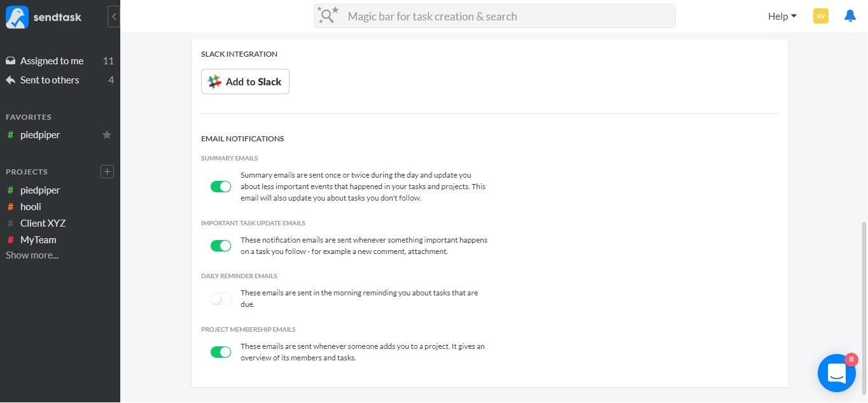Disable Important Task Update Emails toggle

click(221, 246)
